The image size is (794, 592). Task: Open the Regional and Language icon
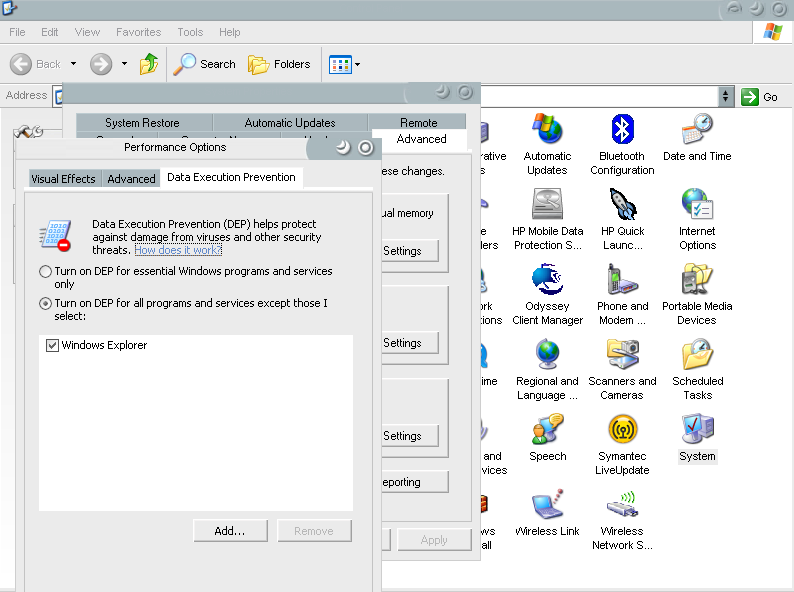click(x=547, y=354)
